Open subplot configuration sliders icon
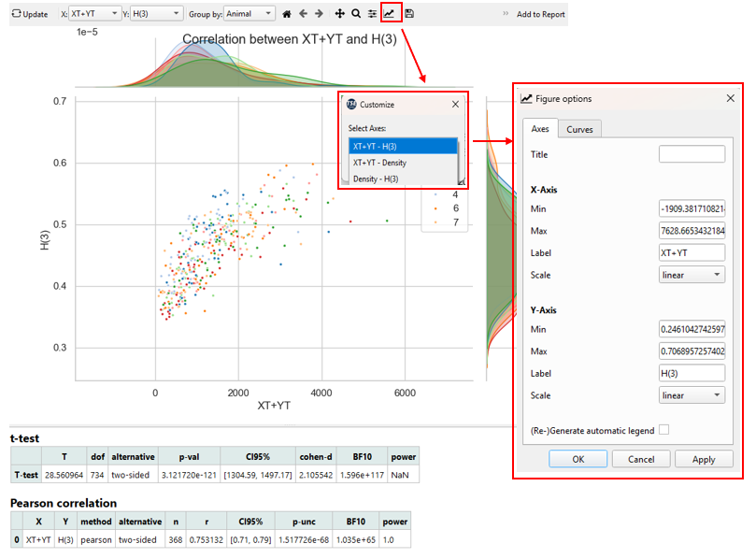 [x=371, y=13]
